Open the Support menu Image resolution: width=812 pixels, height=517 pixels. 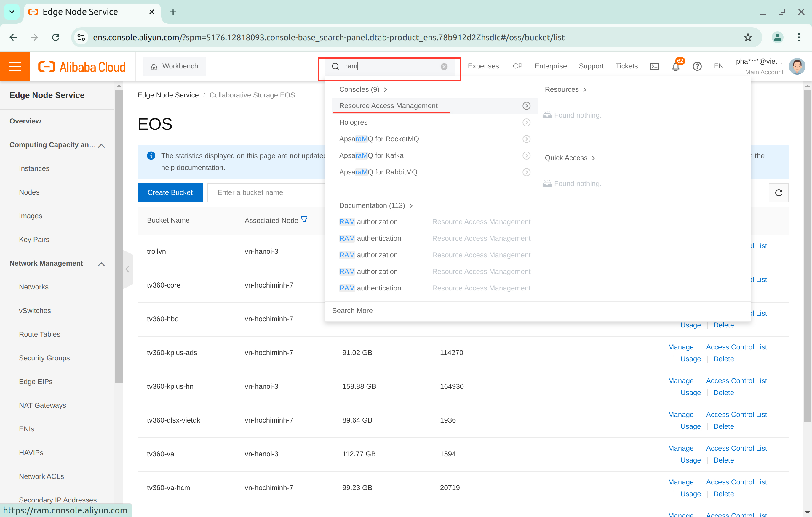pyautogui.click(x=591, y=66)
